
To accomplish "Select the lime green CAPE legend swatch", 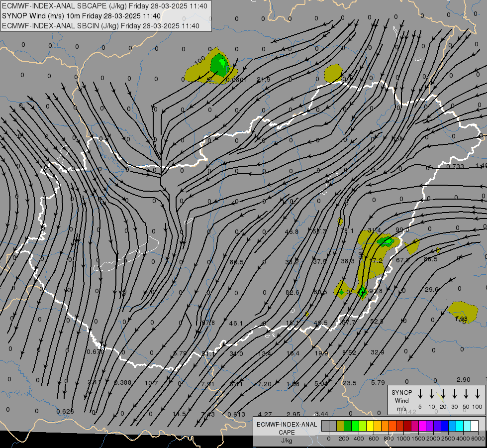I will [x=363, y=426].
